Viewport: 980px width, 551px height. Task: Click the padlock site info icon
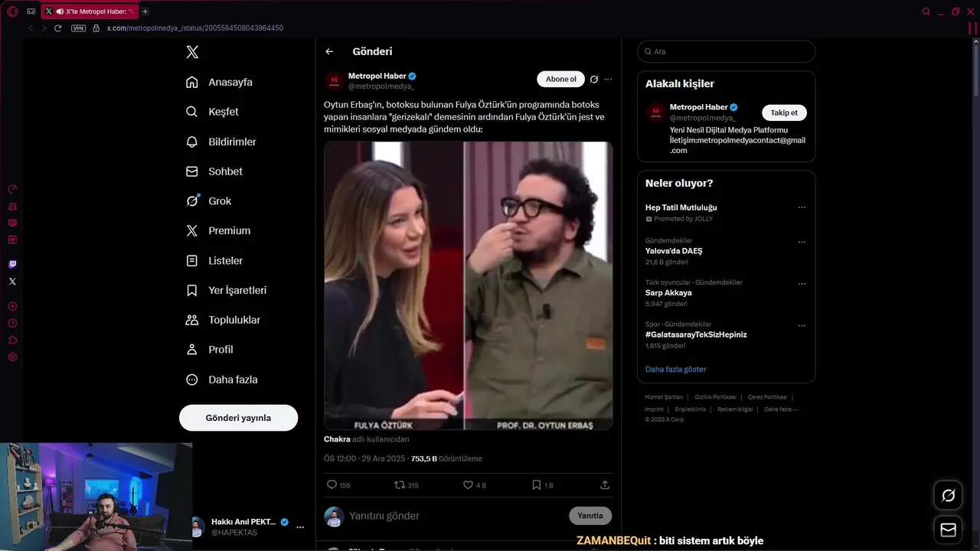pos(96,28)
